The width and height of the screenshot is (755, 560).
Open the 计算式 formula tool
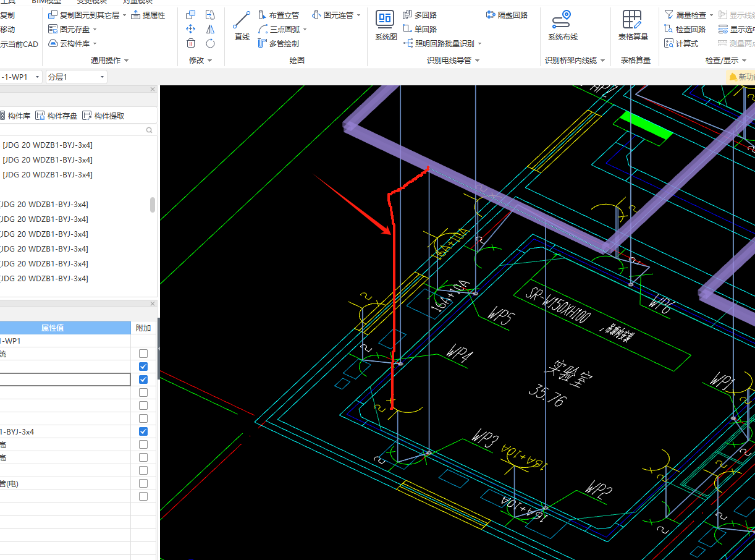click(681, 43)
